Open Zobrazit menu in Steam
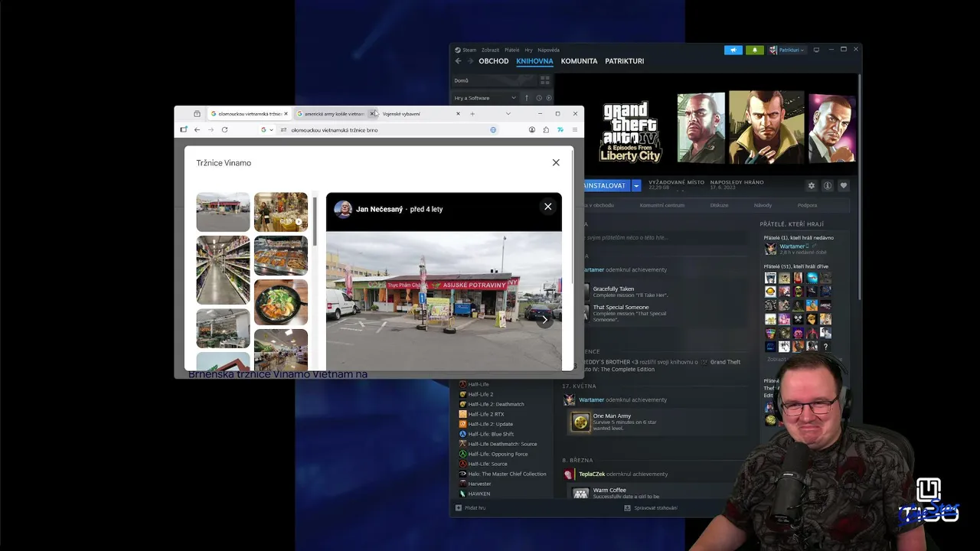The height and width of the screenshot is (551, 980). tap(490, 50)
